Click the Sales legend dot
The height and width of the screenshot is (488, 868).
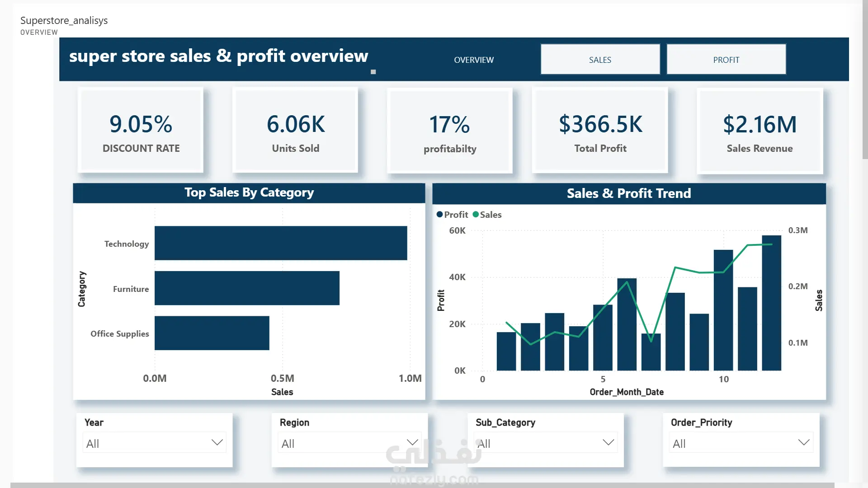[x=476, y=215]
